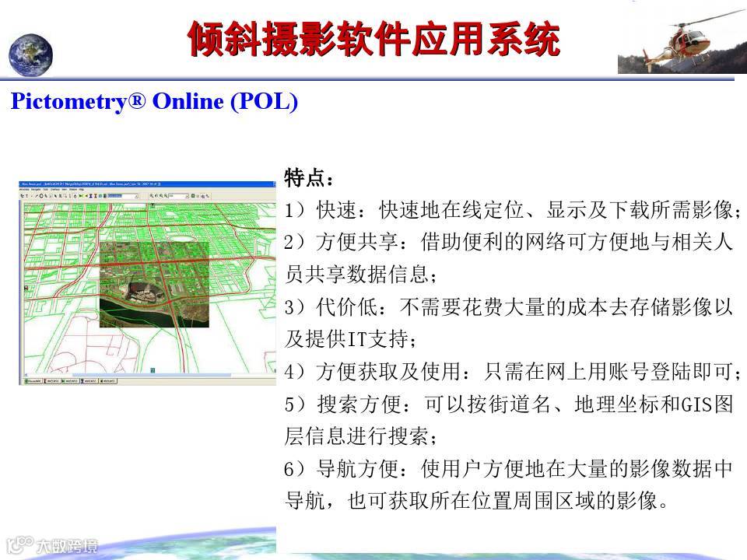Screen dimensions: 747x560
Task: Click the globe image on the slide
Action: [30, 54]
